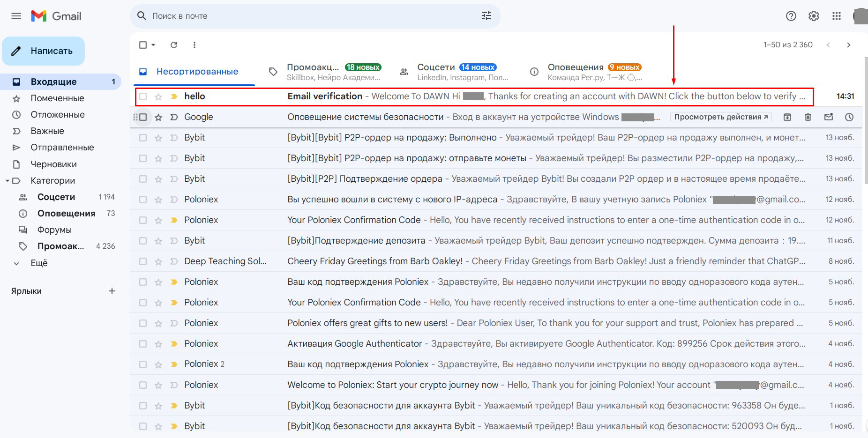Screen dimensions: 868x438
Task: Check the Deep Teaching Sol email checkbox
Action: coord(143,261)
